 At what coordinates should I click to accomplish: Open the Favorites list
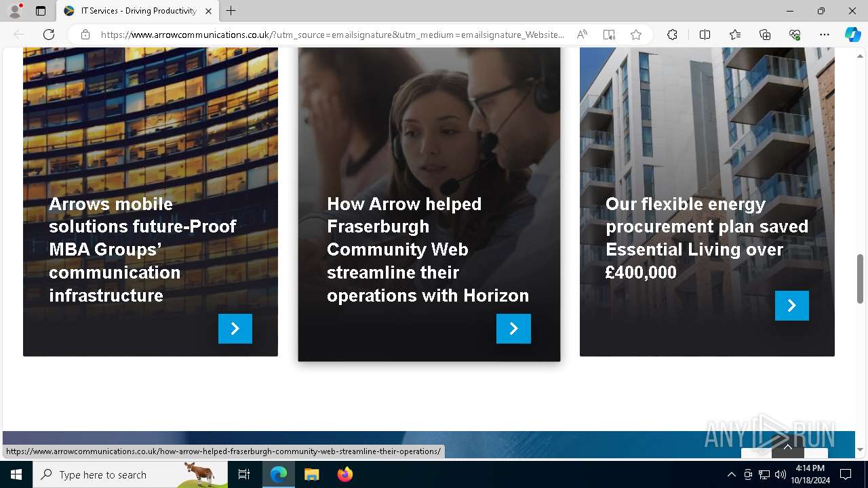pyautogui.click(x=735, y=35)
